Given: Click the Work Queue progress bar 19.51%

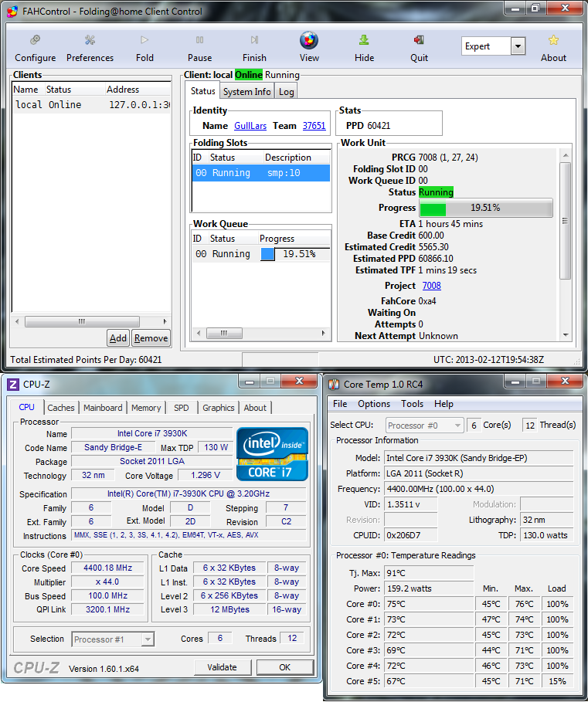Looking at the screenshot, I should [294, 254].
